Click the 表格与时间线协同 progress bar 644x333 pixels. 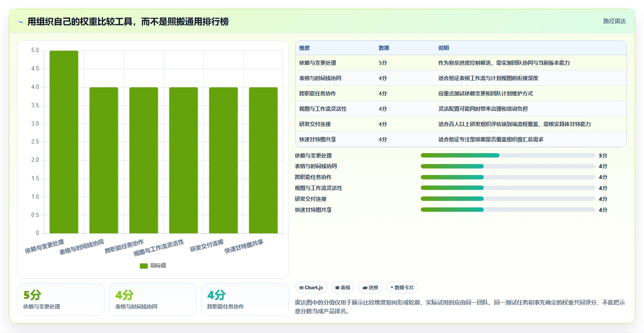508,166
